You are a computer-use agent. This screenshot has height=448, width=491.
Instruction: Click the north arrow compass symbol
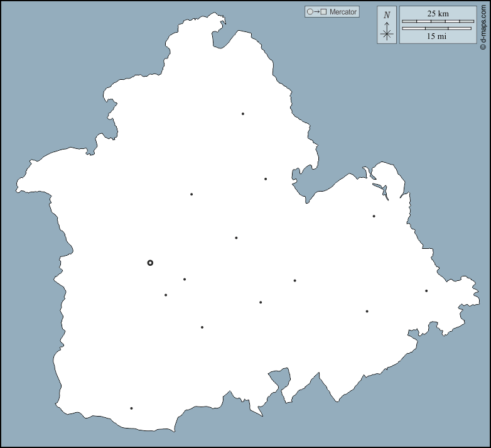[387, 33]
